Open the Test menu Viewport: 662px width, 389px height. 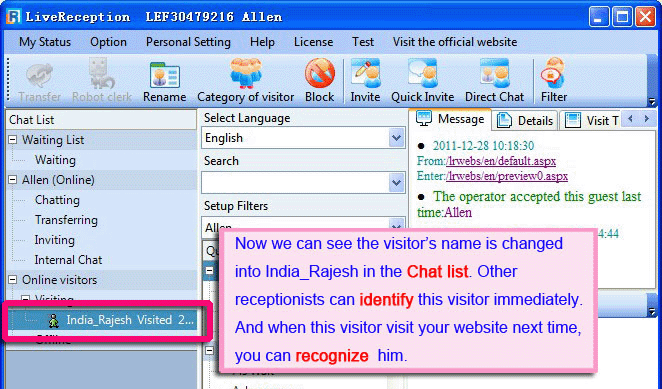click(363, 42)
